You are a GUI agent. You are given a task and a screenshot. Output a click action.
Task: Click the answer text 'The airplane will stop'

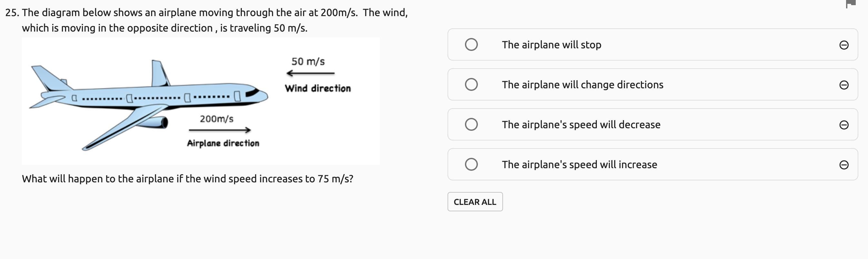point(551,45)
